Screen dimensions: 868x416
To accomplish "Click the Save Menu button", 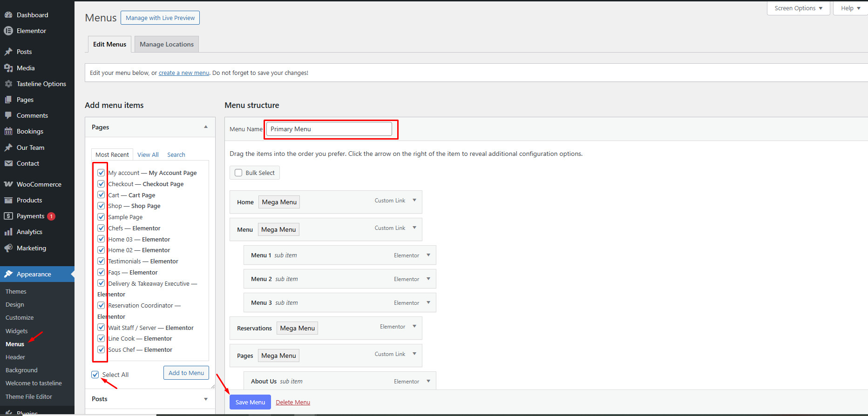I will (250, 402).
